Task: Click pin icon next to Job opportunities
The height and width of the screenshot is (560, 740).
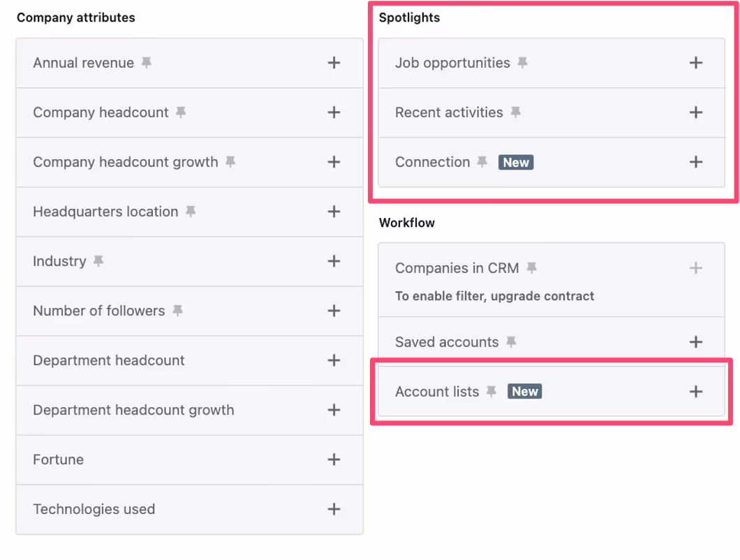Action: tap(522, 63)
